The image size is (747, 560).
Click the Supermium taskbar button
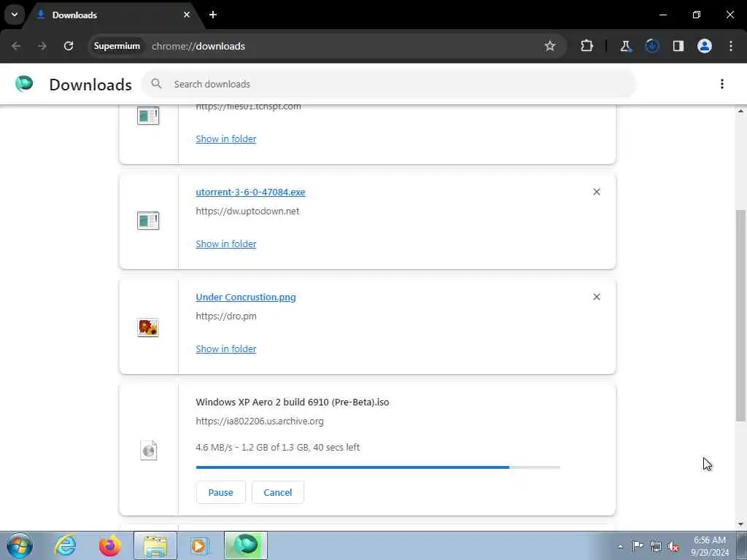[245, 545]
